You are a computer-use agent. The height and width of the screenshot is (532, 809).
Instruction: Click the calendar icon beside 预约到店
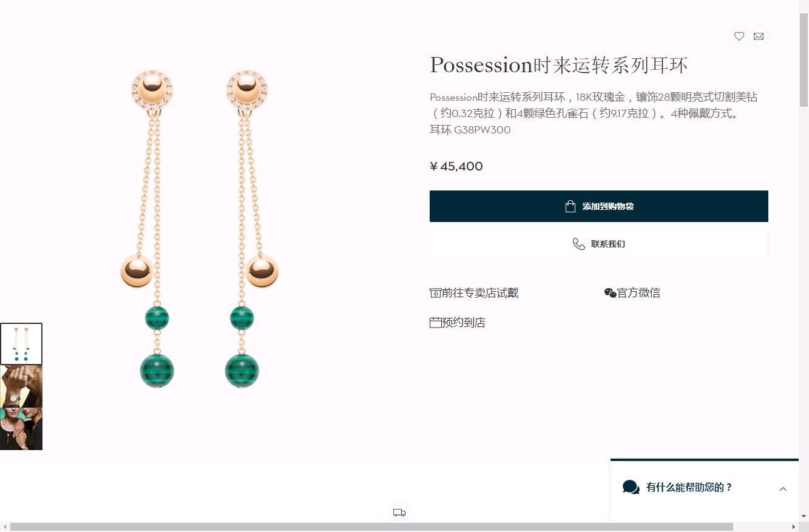(435, 323)
